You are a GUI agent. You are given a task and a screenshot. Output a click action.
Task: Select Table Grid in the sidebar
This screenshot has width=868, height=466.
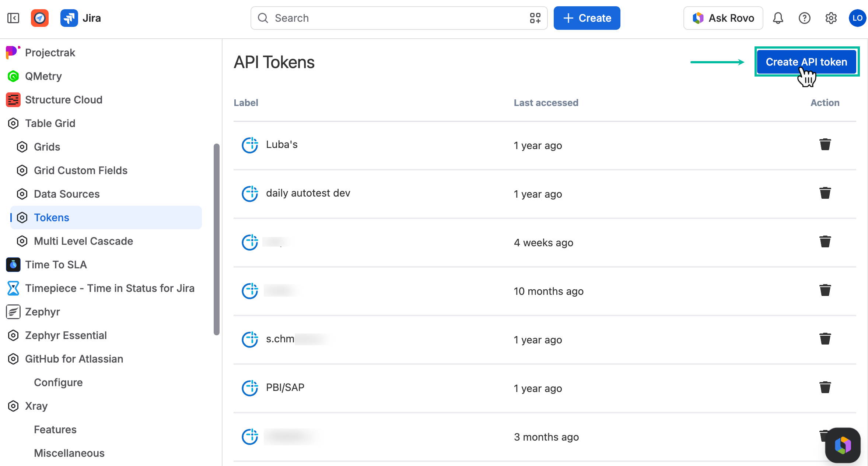[x=50, y=123]
